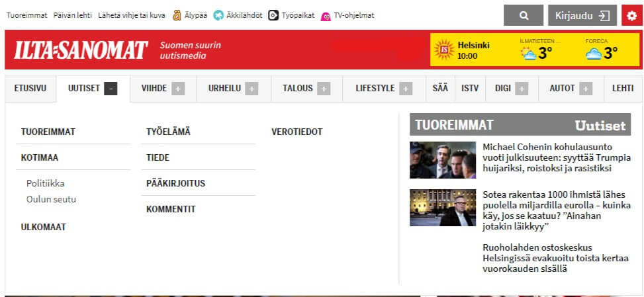Open the Päivän lehti link
The width and height of the screenshot is (644, 297).
73,16
